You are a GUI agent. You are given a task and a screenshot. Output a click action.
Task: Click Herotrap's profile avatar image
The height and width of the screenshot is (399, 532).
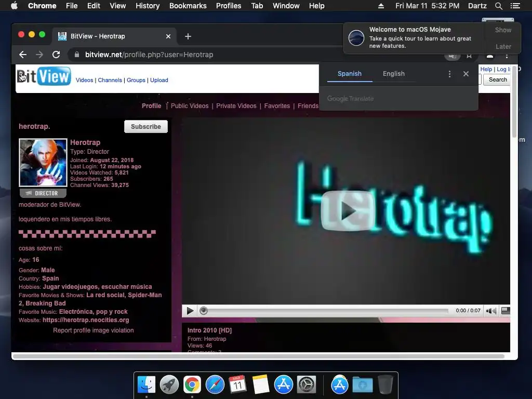point(43,163)
